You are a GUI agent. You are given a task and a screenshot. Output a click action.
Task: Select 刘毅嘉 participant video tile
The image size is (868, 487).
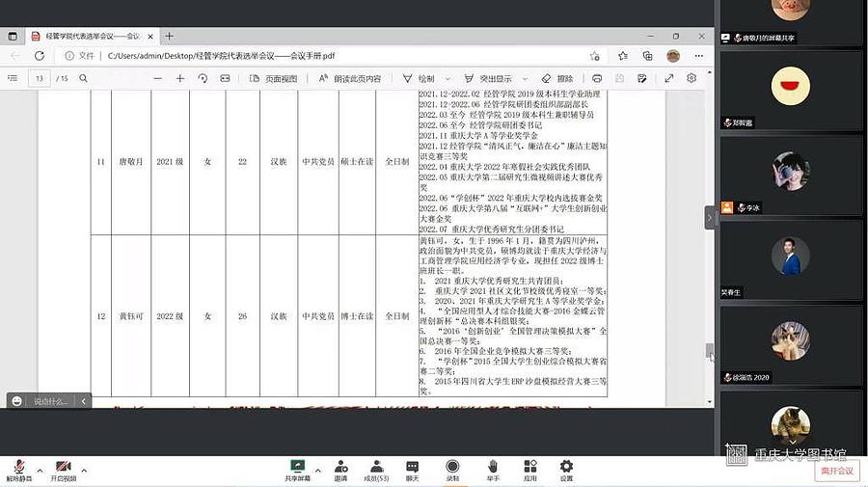[791, 91]
